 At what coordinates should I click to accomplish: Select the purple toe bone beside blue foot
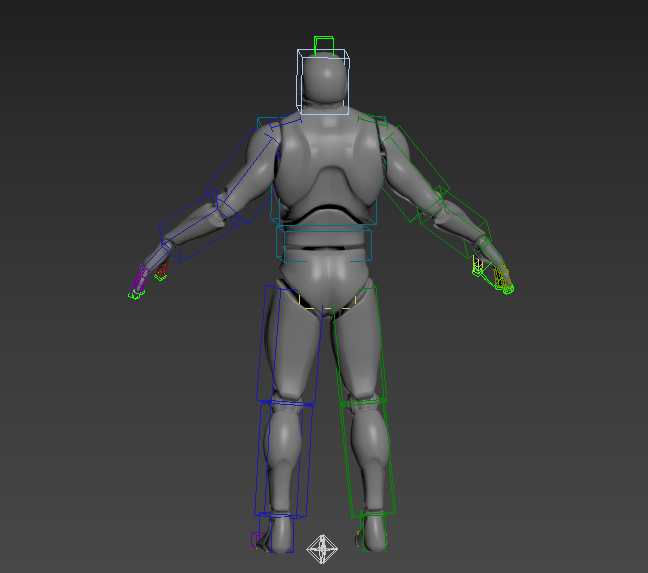coord(258,540)
